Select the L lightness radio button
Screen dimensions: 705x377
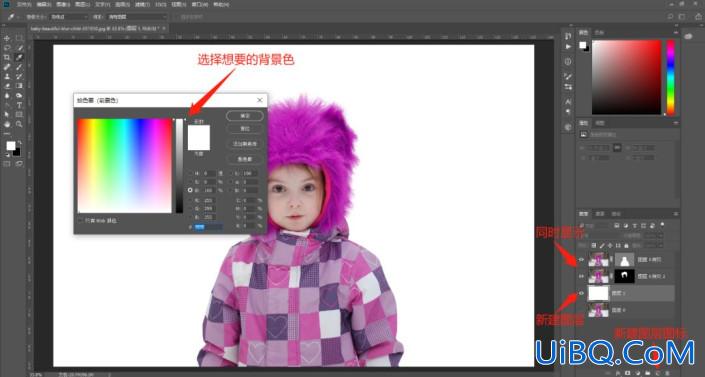click(x=232, y=173)
